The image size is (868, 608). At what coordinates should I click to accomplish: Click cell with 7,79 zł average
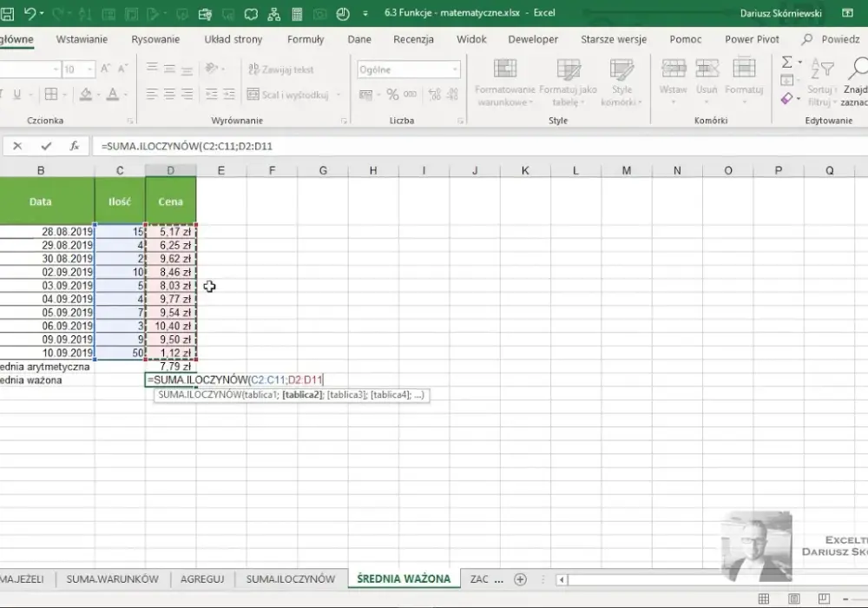pyautogui.click(x=170, y=367)
